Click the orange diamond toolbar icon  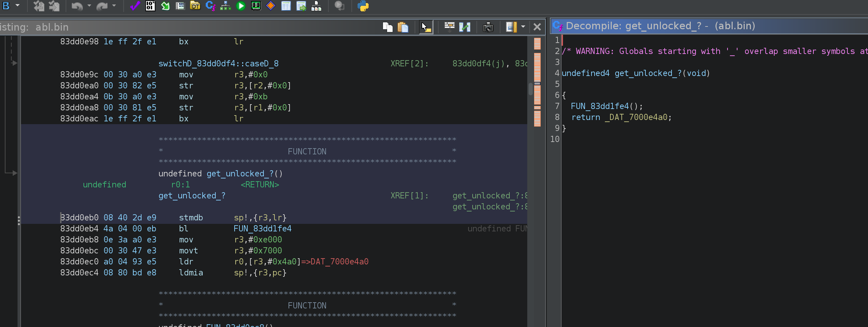(x=271, y=6)
